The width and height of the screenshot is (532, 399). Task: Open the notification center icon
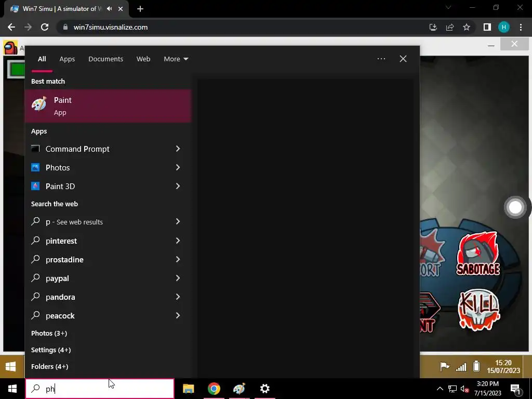click(x=515, y=389)
